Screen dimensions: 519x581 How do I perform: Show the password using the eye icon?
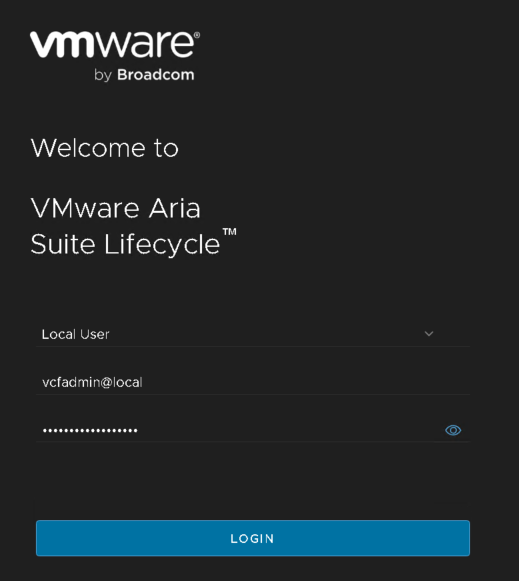tap(453, 430)
